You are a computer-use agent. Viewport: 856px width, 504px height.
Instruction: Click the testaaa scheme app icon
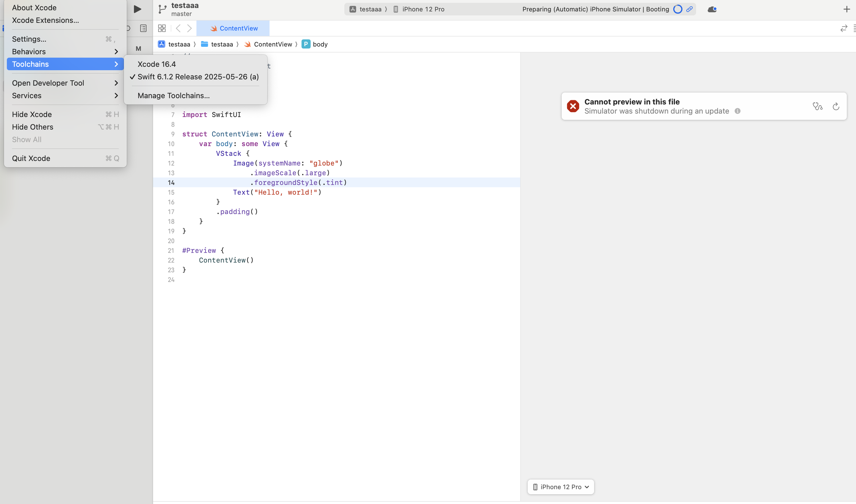(x=353, y=9)
